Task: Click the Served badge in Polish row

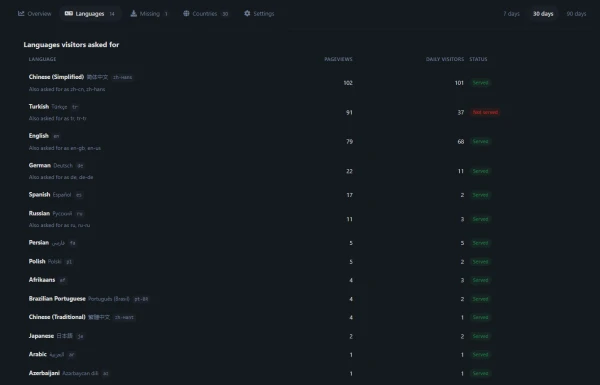Action: coord(480,262)
